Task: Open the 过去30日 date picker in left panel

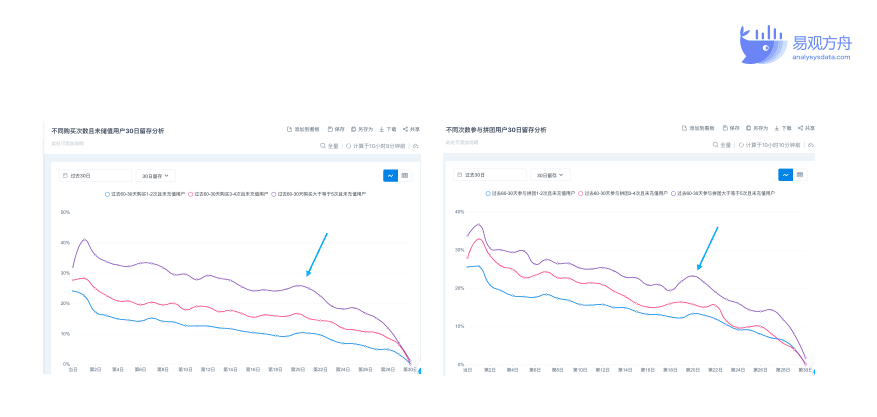Action: [x=95, y=176]
